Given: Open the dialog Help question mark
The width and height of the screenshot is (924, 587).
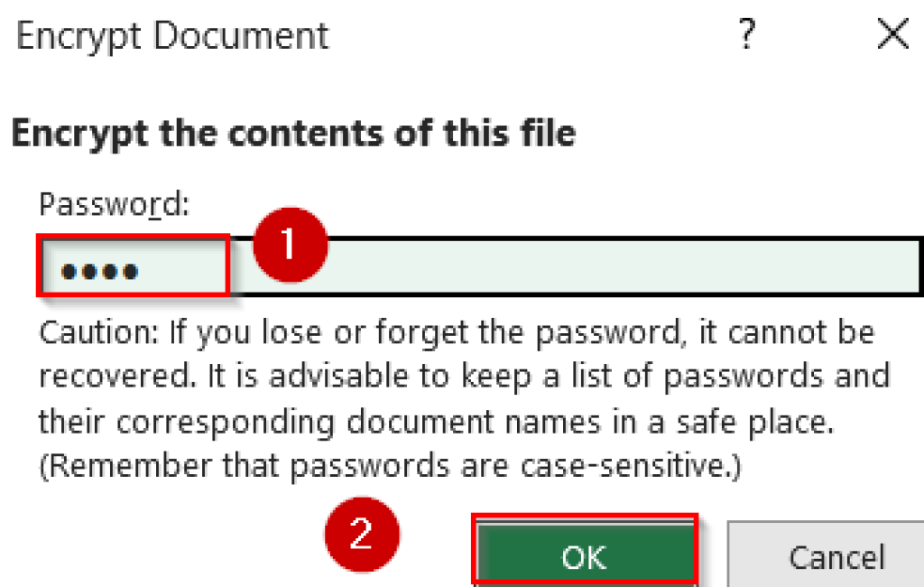Looking at the screenshot, I should (x=745, y=34).
